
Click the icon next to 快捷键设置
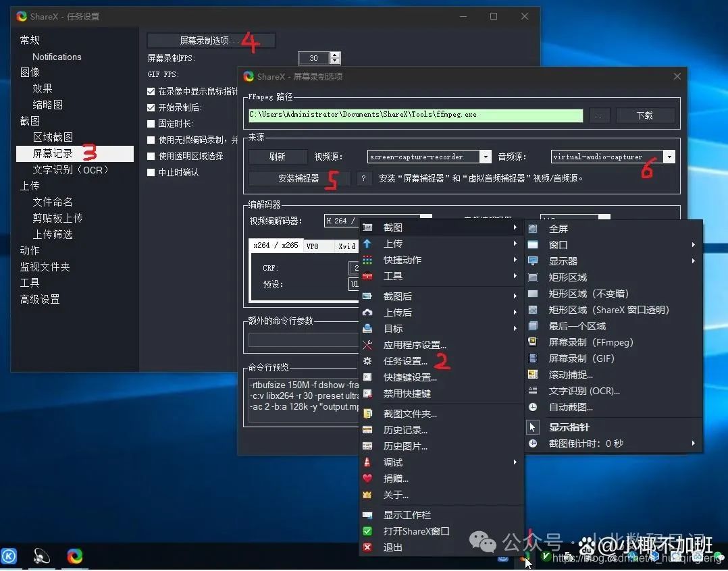(367, 377)
